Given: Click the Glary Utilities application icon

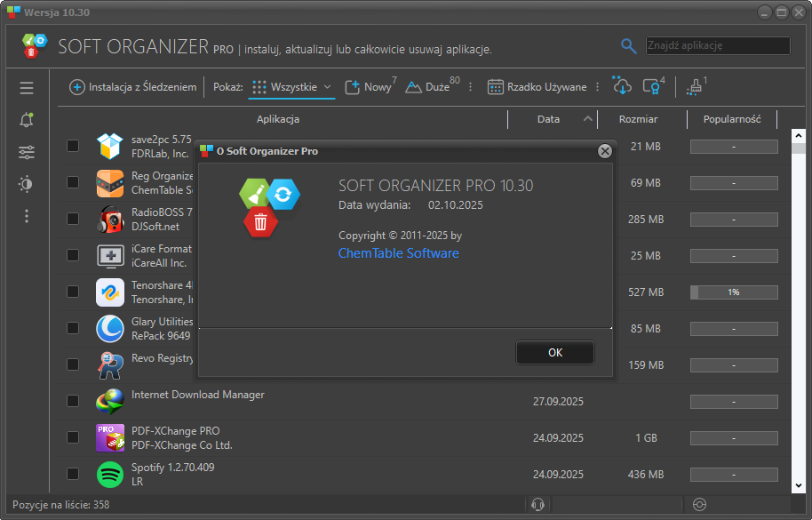Looking at the screenshot, I should (x=110, y=328).
